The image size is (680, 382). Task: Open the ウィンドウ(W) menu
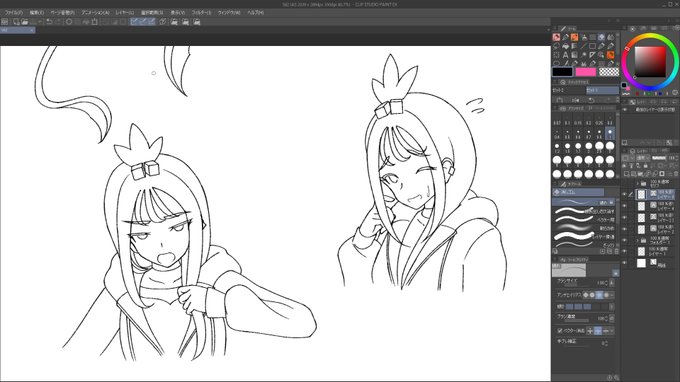coord(229,13)
